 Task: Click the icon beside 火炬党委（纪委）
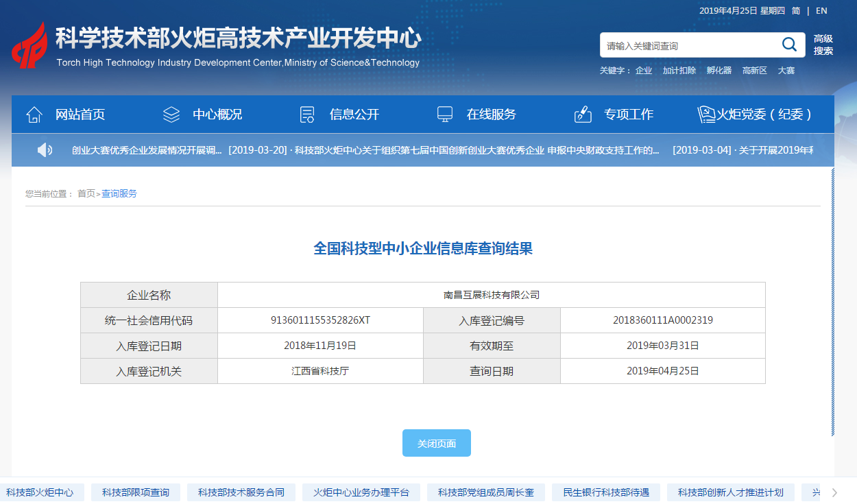click(706, 115)
